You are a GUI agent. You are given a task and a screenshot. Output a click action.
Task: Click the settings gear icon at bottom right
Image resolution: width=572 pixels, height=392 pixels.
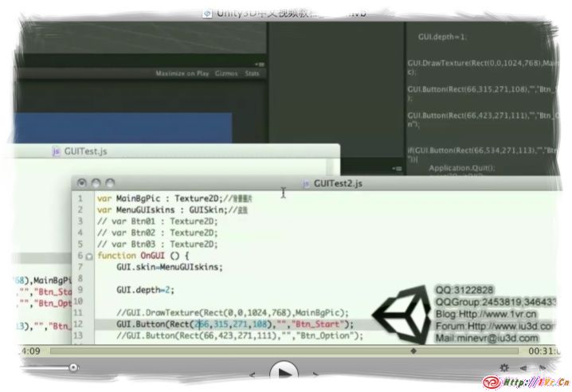tap(503, 367)
